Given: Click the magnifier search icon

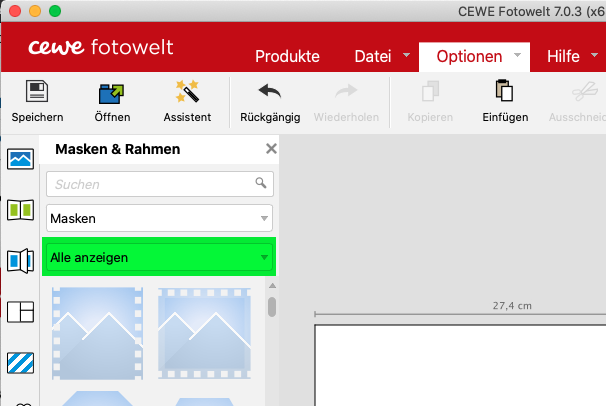Looking at the screenshot, I should tap(261, 183).
